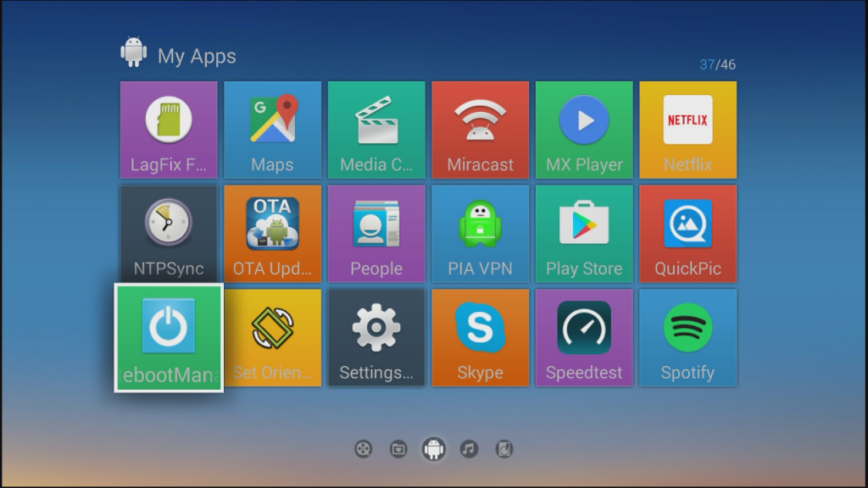This screenshot has width=868, height=488.
Task: Launch OTA Update app
Action: pos(272,234)
